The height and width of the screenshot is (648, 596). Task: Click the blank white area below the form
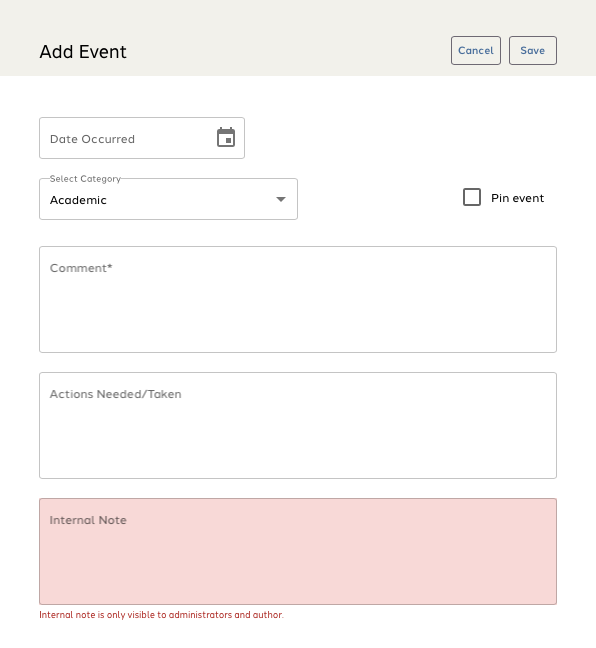point(298,634)
